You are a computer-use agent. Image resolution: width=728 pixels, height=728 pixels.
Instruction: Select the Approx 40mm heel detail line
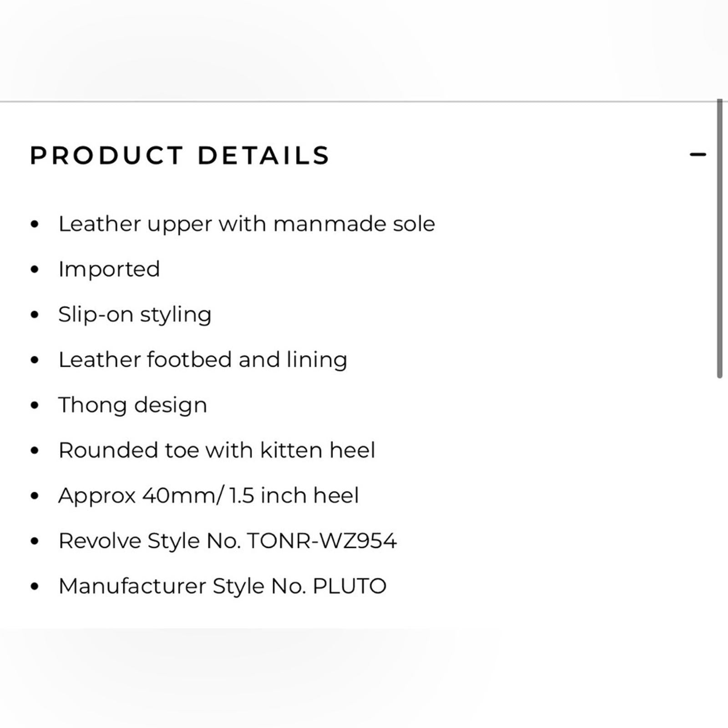click(x=208, y=495)
